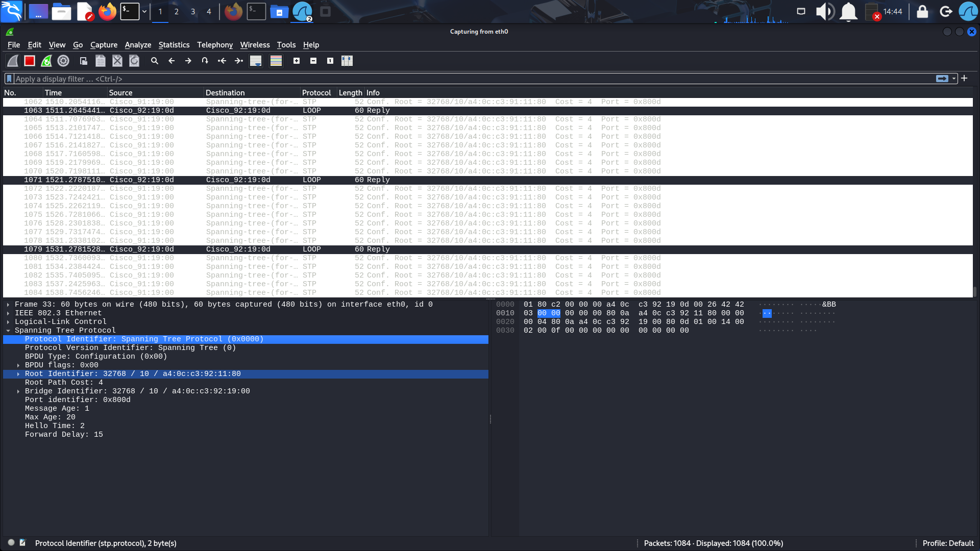Expand the Root Identifier field
980x551 pixels.
point(18,374)
